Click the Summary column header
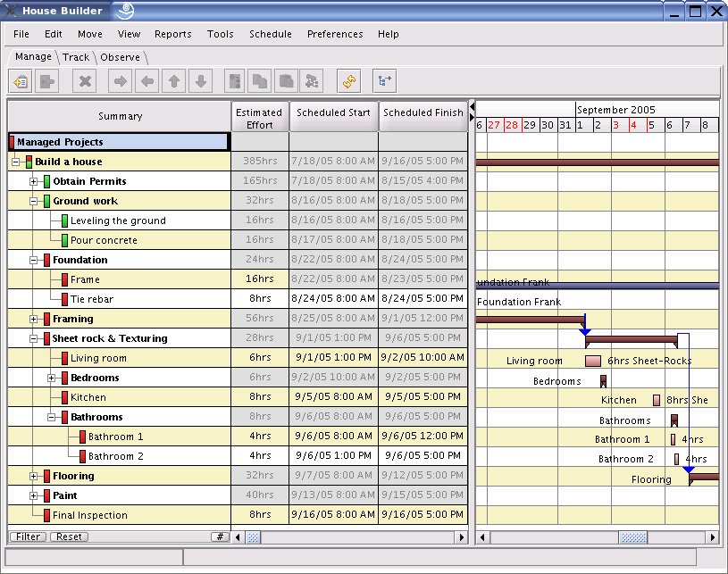The height and width of the screenshot is (574, 728). pos(120,116)
